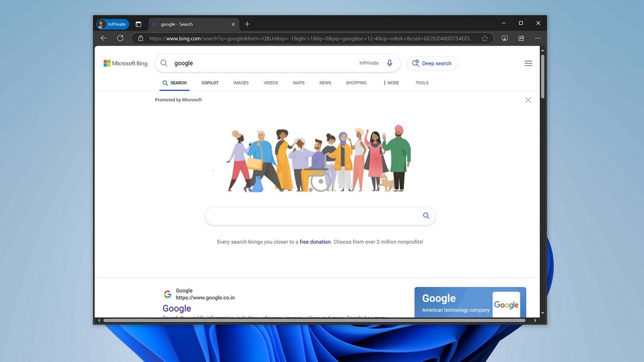
Task: Maximize the browser window
Action: coord(521,24)
